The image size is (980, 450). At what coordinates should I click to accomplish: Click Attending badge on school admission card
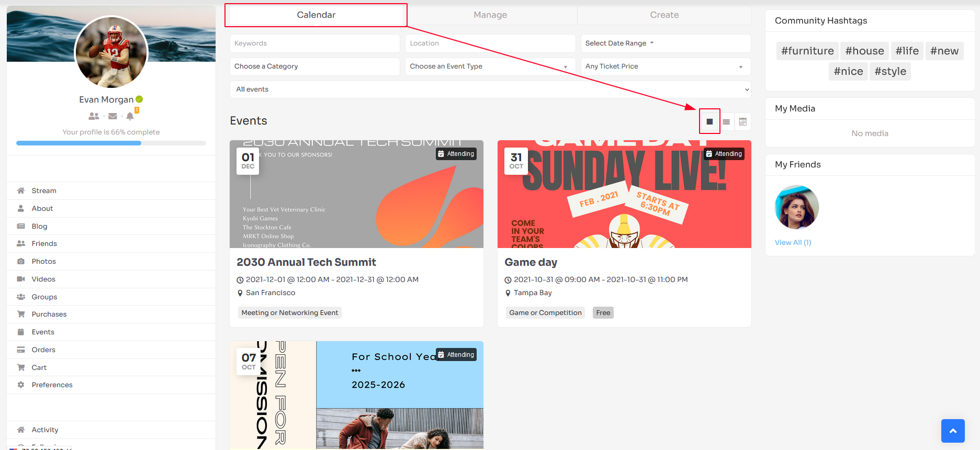456,355
